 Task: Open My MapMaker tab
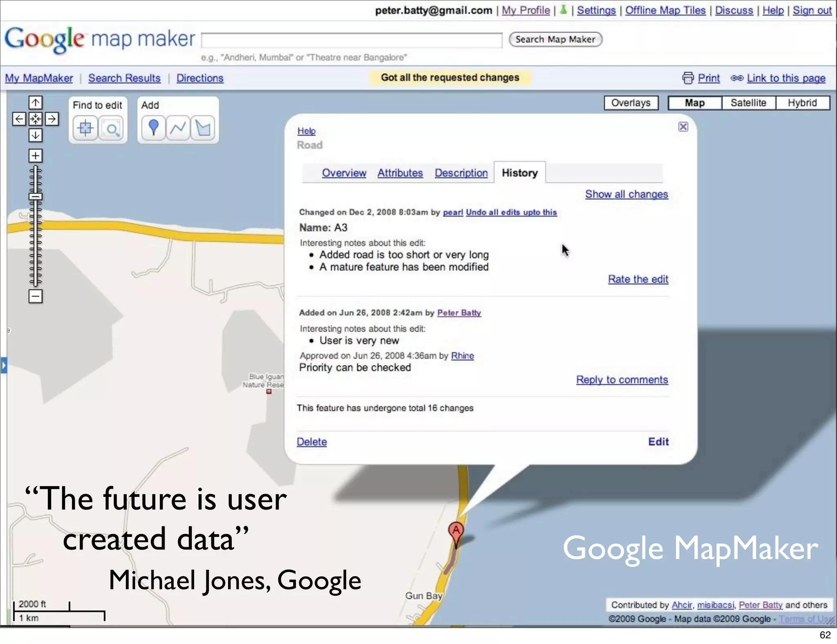pyautogui.click(x=39, y=78)
